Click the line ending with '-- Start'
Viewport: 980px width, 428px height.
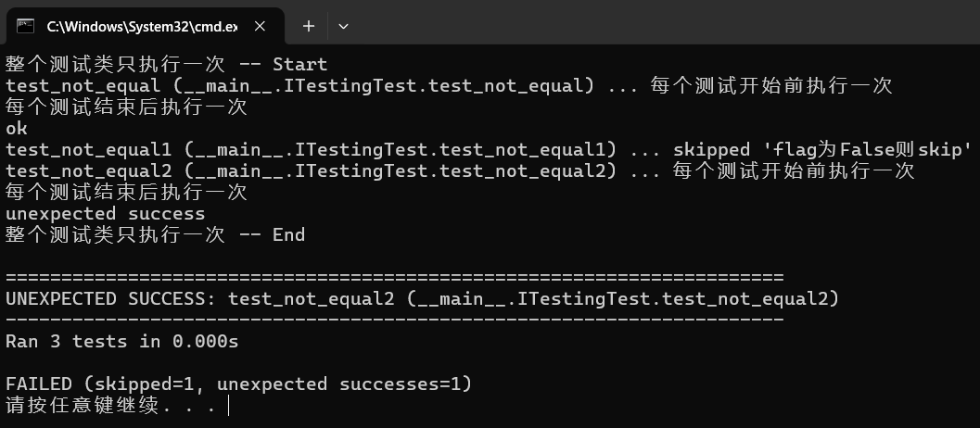point(166,64)
